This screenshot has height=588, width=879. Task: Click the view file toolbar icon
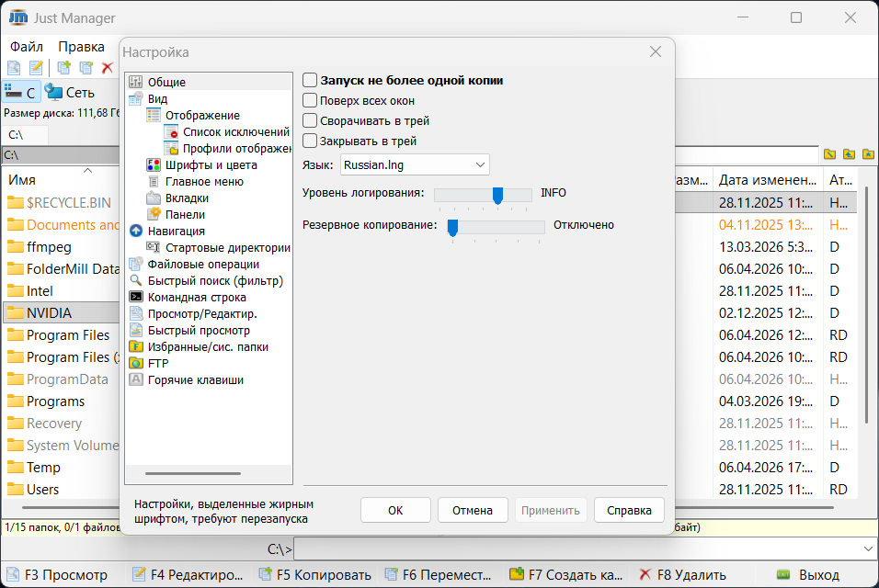(x=14, y=68)
